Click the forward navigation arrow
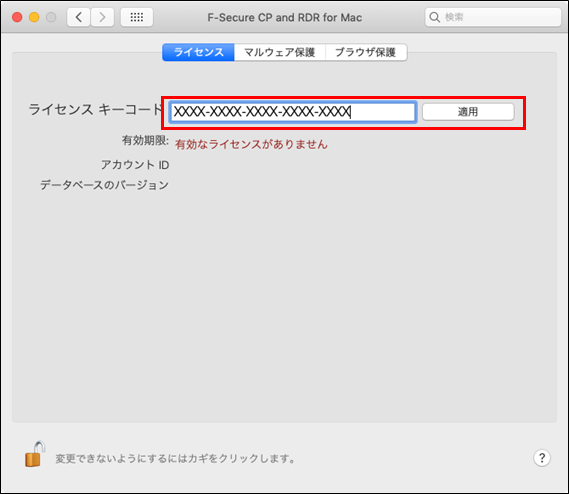569x494 pixels. click(102, 17)
